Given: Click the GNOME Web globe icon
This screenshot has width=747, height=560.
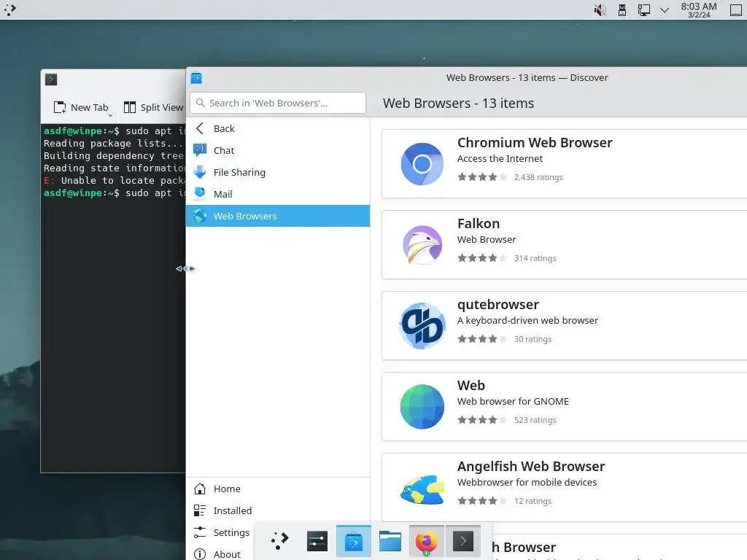Looking at the screenshot, I should point(422,407).
